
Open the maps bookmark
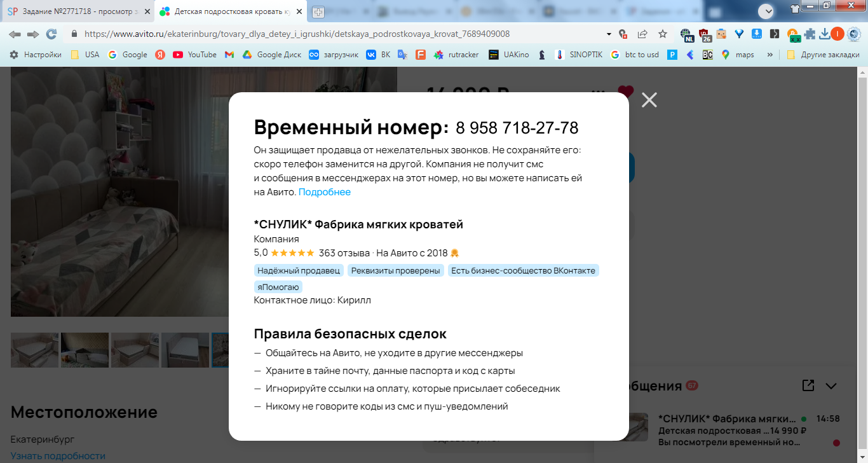[737, 55]
